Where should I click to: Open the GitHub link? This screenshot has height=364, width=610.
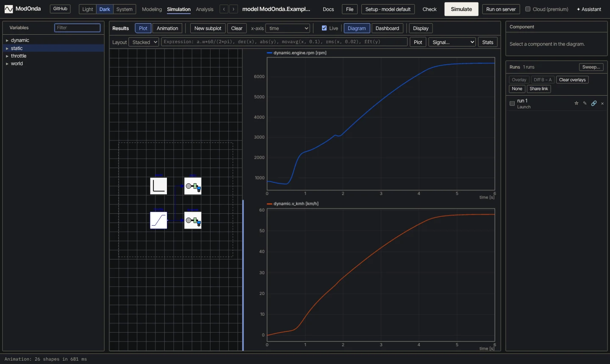(x=60, y=9)
